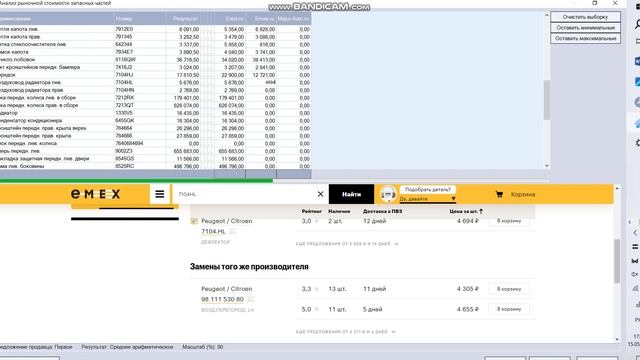Click status text Предложение продавца: Первое

click(36, 347)
